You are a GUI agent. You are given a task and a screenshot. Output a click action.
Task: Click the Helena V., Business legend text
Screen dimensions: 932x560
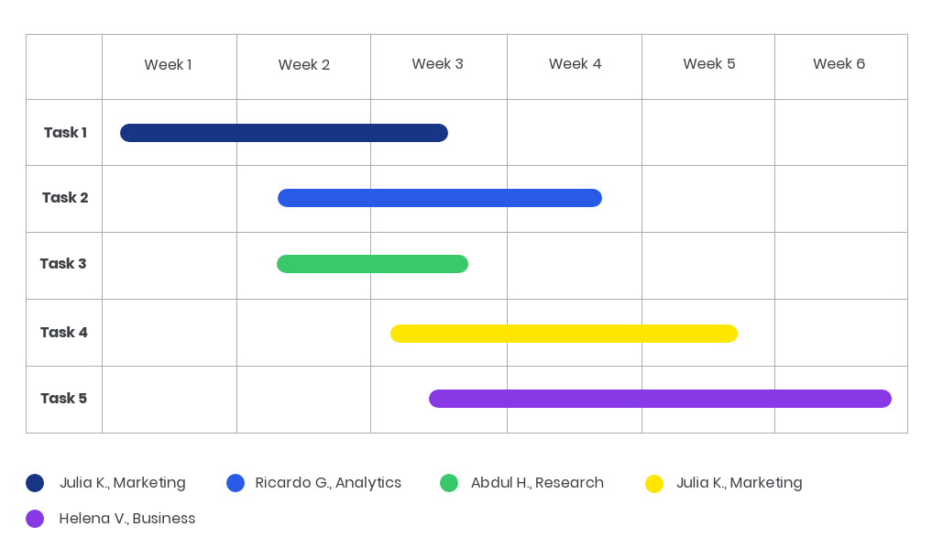click(x=127, y=519)
